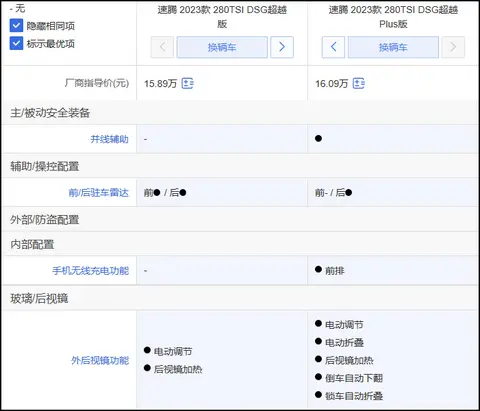Open the 手机无线充电功能 link

click(x=90, y=271)
